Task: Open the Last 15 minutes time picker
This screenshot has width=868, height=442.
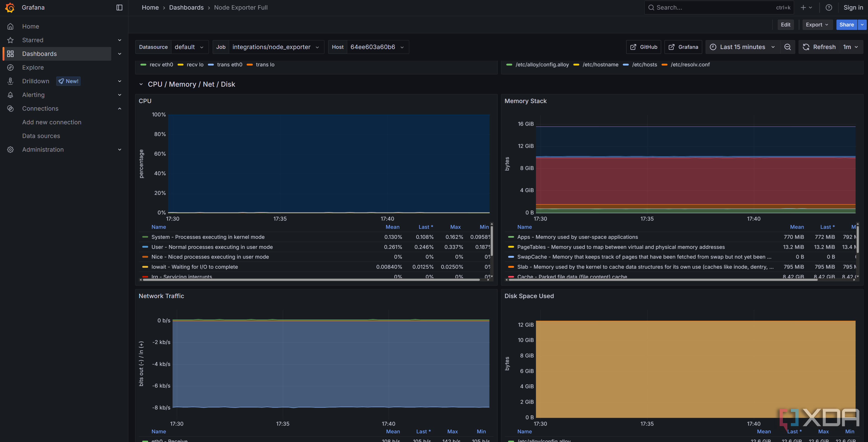Action: 743,47
